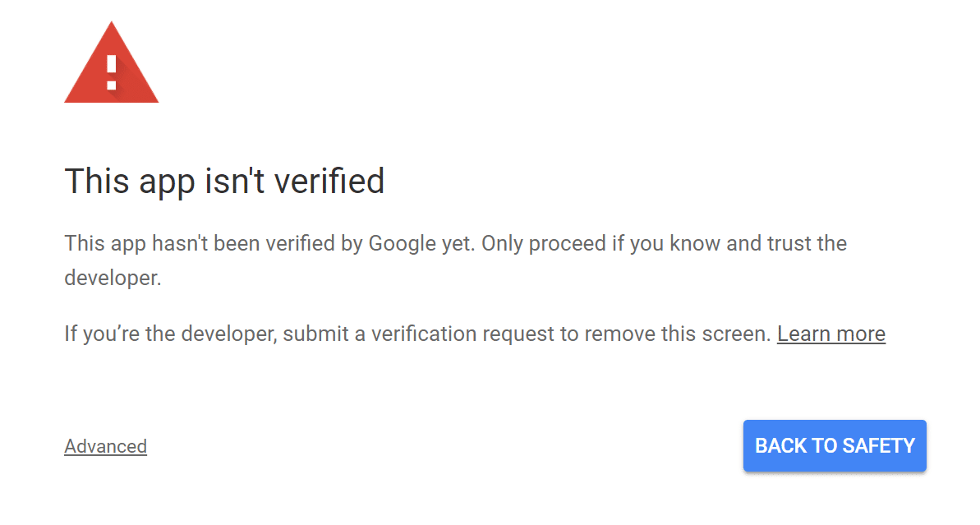Select the heading This app isn't verified
The width and height of the screenshot is (980, 525).
224,181
